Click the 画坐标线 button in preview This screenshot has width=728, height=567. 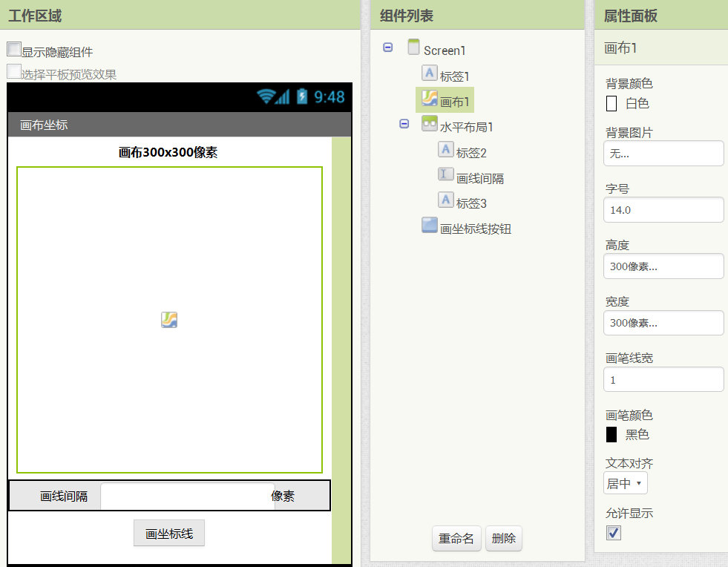pyautogui.click(x=169, y=533)
